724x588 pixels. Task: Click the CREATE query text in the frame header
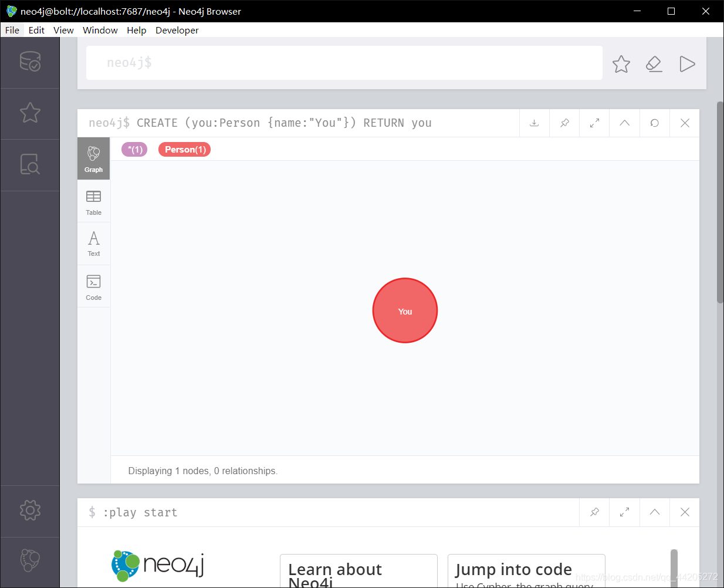tap(284, 123)
